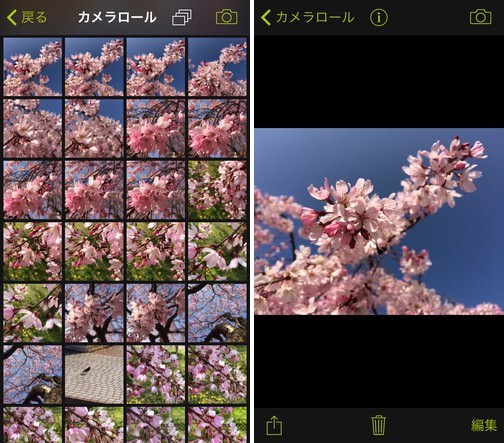Open the statue thumbnail at fifth row's end
The height and width of the screenshot is (443, 504).
217,313
